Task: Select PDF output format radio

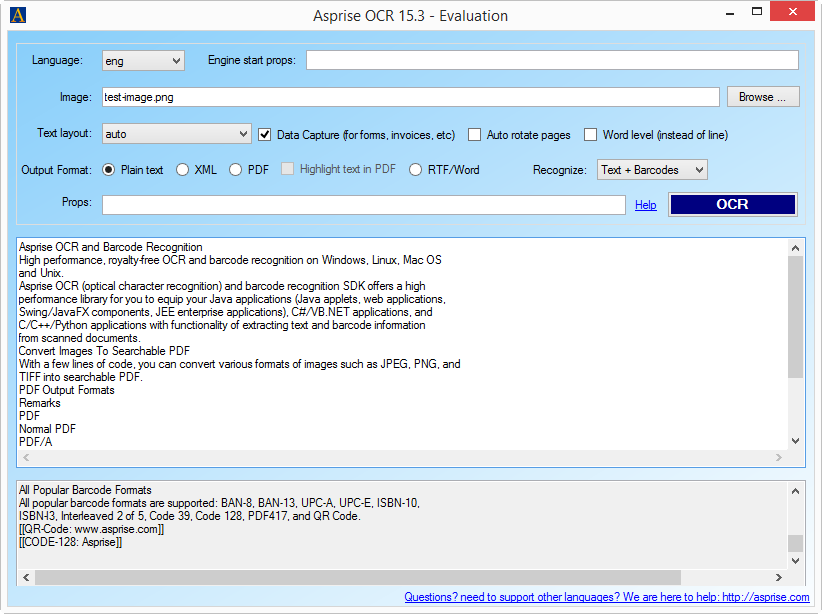Action: coord(236,170)
